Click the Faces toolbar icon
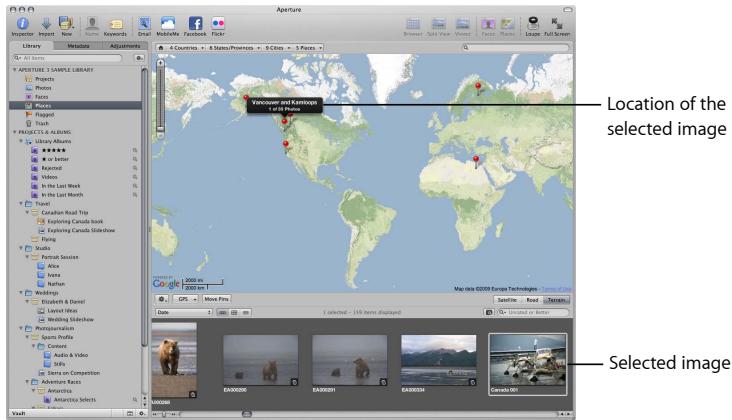Screen dimensions: 732x420 point(488,24)
